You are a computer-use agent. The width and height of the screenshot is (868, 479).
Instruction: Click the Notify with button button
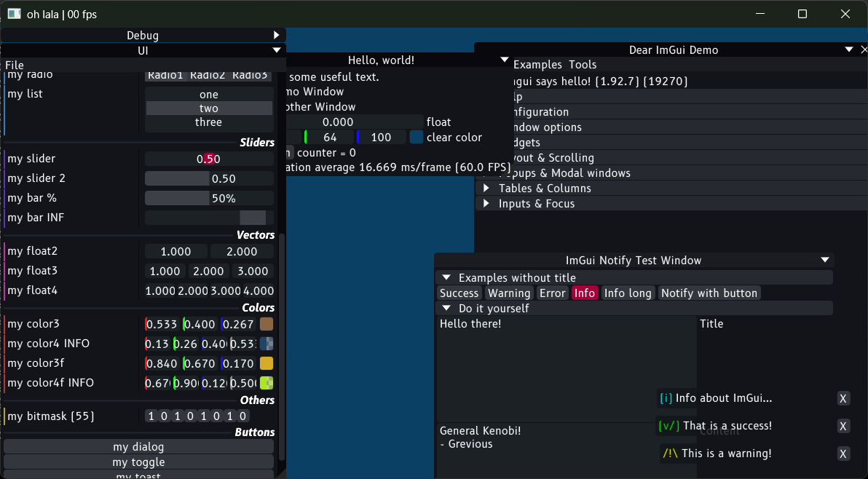709,293
